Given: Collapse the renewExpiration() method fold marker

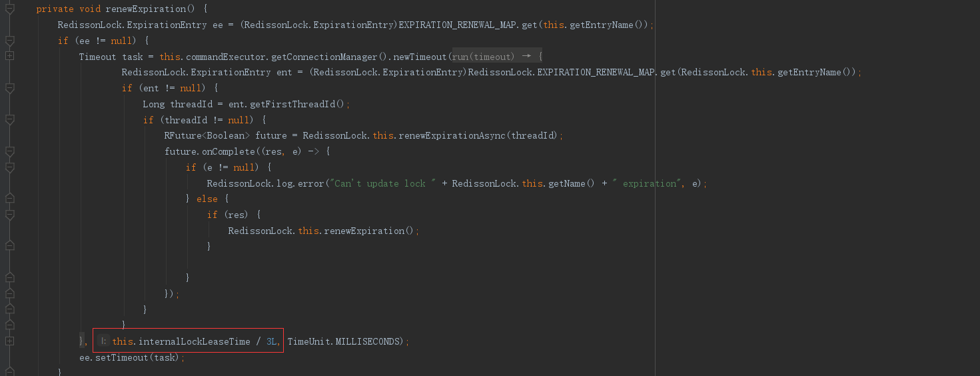Looking at the screenshot, I should 9,9.
